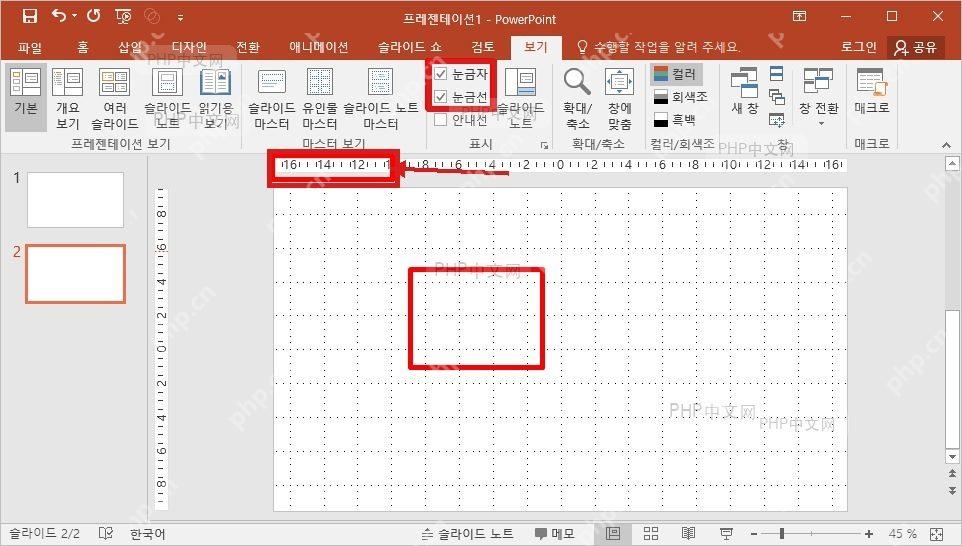Viewport: 962px width, 546px height.
Task: Switch to the 삽입 tab
Action: coord(130,47)
